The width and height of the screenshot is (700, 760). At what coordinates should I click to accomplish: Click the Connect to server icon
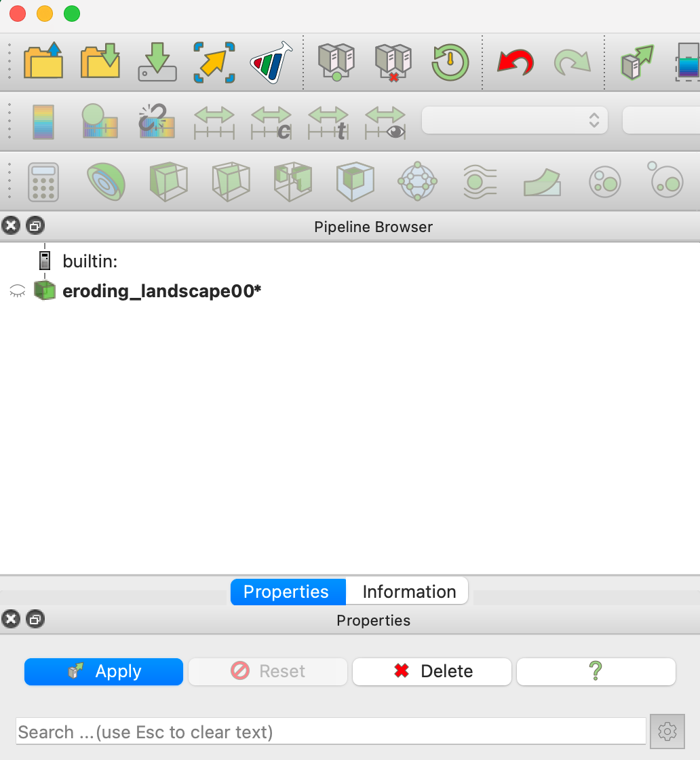click(x=336, y=62)
